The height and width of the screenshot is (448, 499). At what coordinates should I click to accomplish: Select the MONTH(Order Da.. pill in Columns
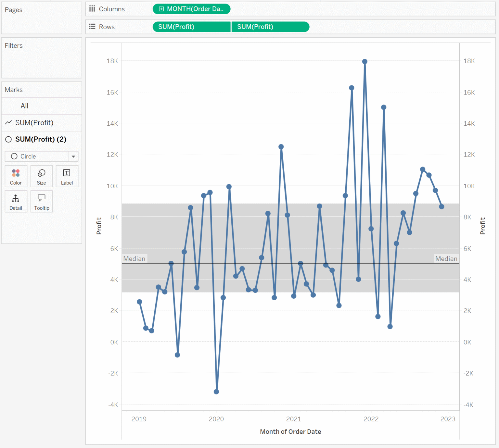191,9
